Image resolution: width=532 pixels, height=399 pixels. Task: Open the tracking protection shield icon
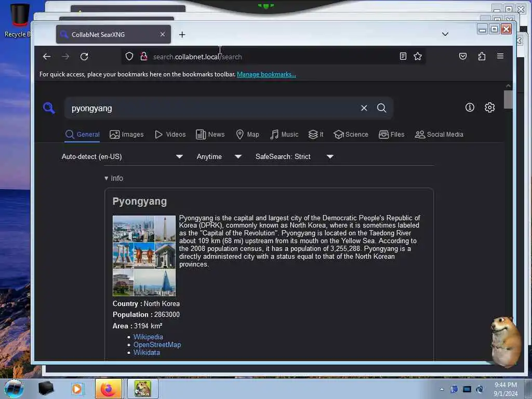pos(129,56)
